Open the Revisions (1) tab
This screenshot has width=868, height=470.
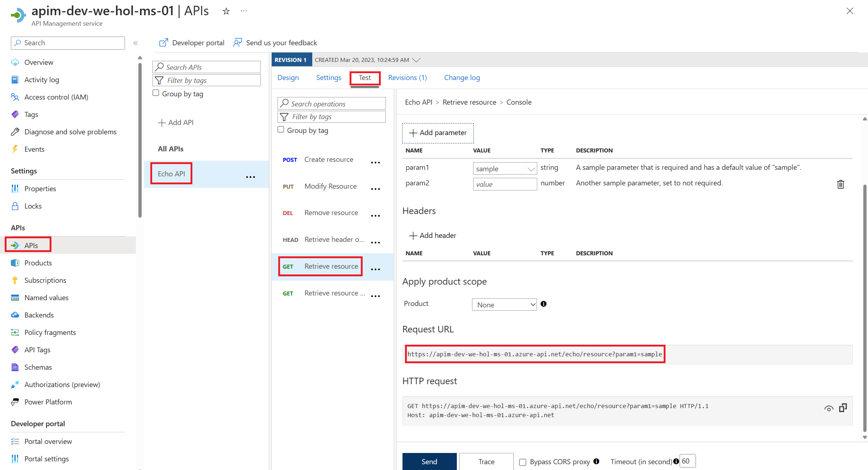point(408,77)
